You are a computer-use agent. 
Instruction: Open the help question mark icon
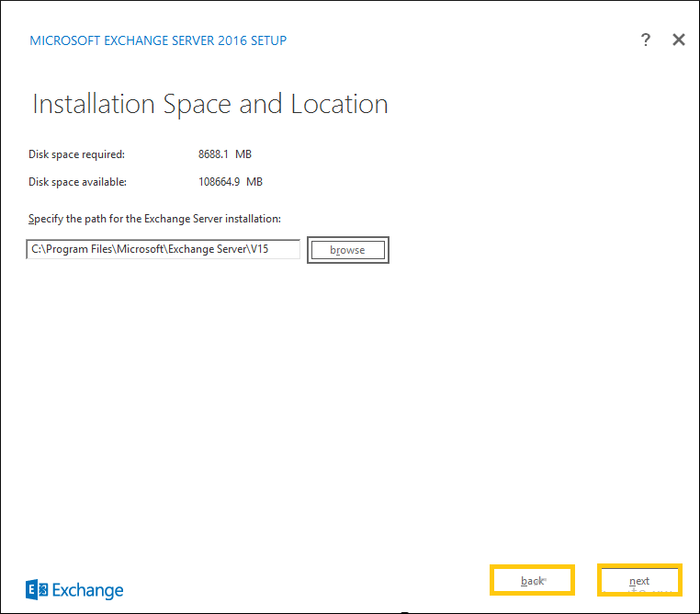pyautogui.click(x=646, y=40)
